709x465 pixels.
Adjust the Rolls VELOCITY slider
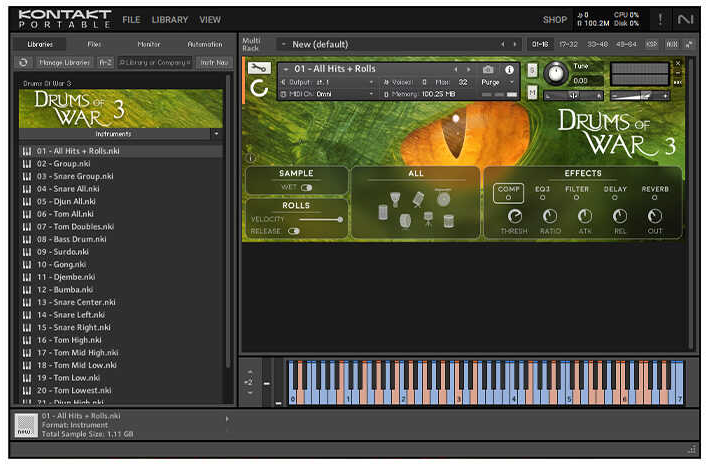click(x=321, y=219)
